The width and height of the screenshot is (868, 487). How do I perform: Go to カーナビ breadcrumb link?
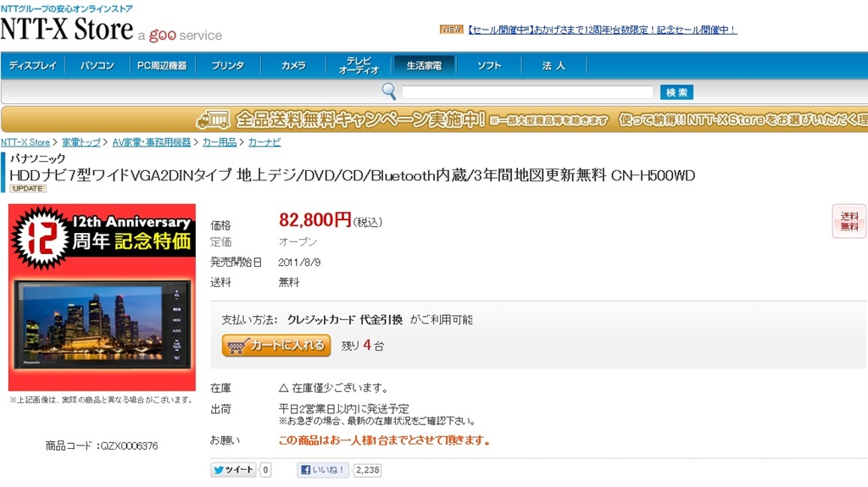(264, 142)
